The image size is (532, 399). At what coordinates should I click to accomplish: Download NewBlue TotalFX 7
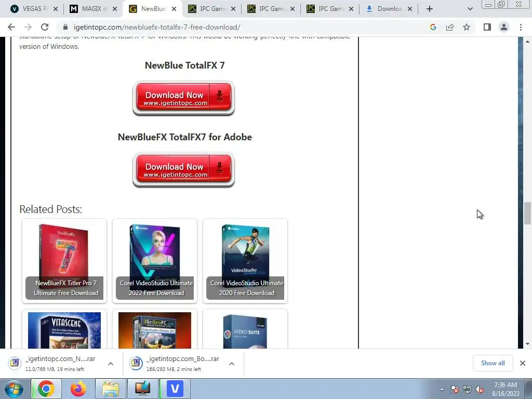[x=183, y=98]
